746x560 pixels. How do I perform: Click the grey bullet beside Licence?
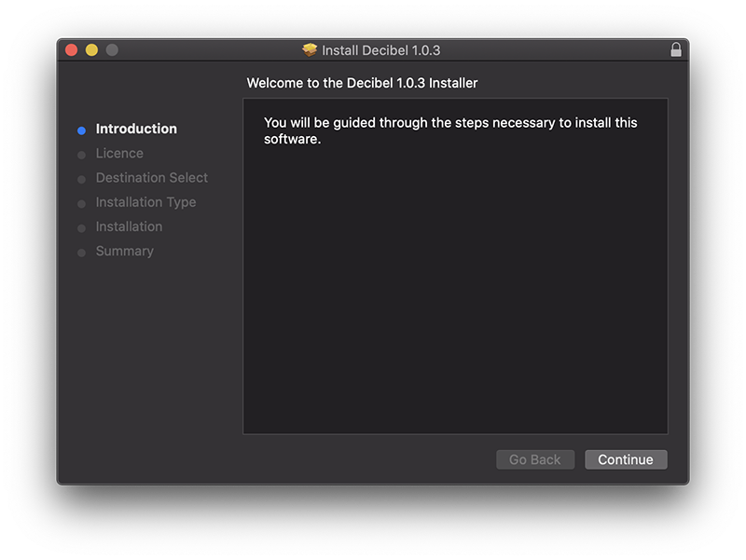(x=82, y=155)
